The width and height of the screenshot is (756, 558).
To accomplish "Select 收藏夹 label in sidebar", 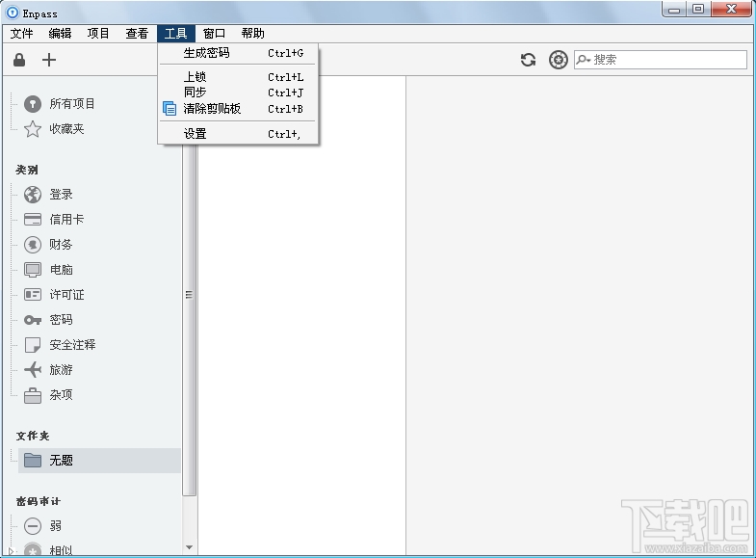I will [67, 129].
